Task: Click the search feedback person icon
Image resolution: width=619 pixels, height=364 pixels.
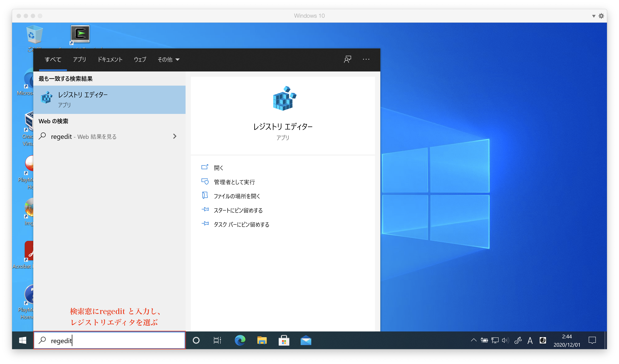Action: (347, 59)
